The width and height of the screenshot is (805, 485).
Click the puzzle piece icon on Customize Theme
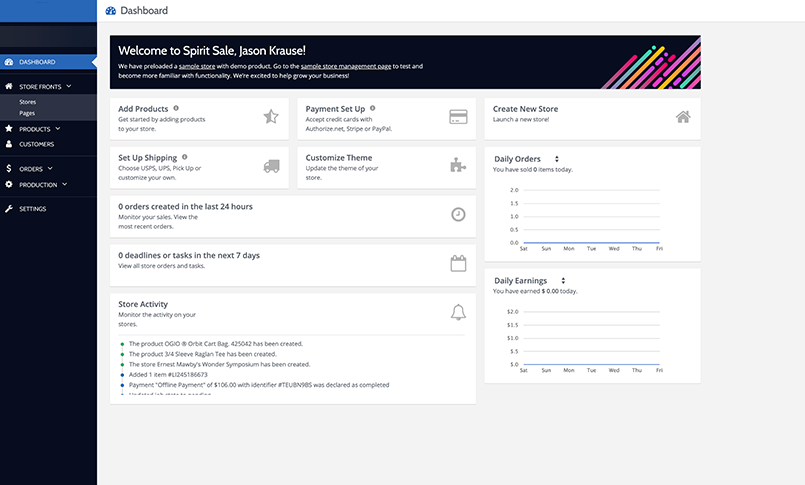tap(459, 166)
